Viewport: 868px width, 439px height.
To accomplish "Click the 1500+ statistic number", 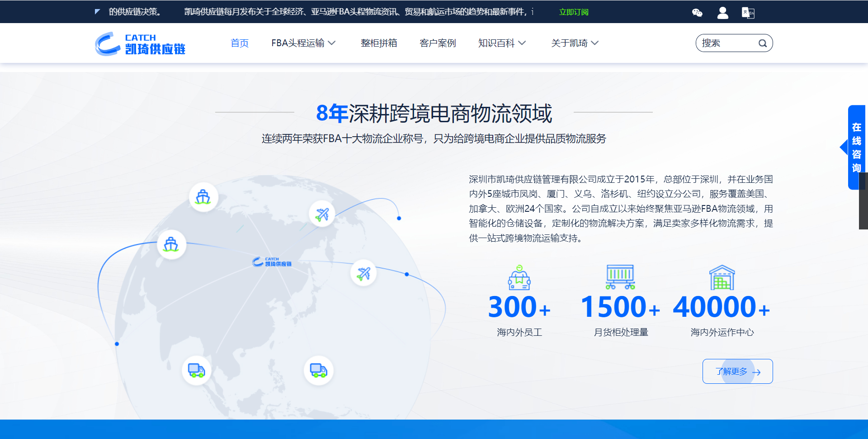I will pos(620,307).
